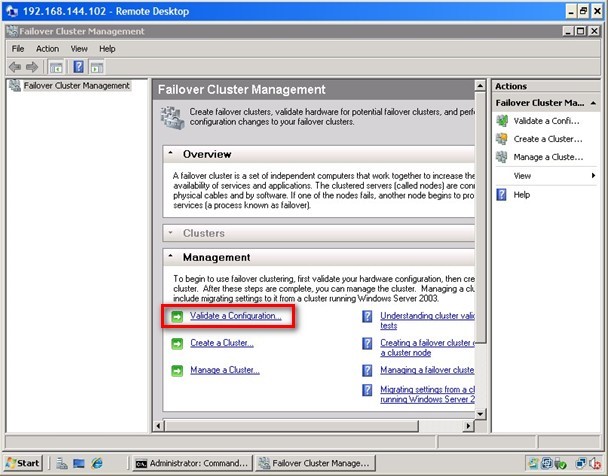Viewport: 608px width, 476px height.
Task: Click Manage a Cluste... icon in Actions pane
Action: (502, 157)
